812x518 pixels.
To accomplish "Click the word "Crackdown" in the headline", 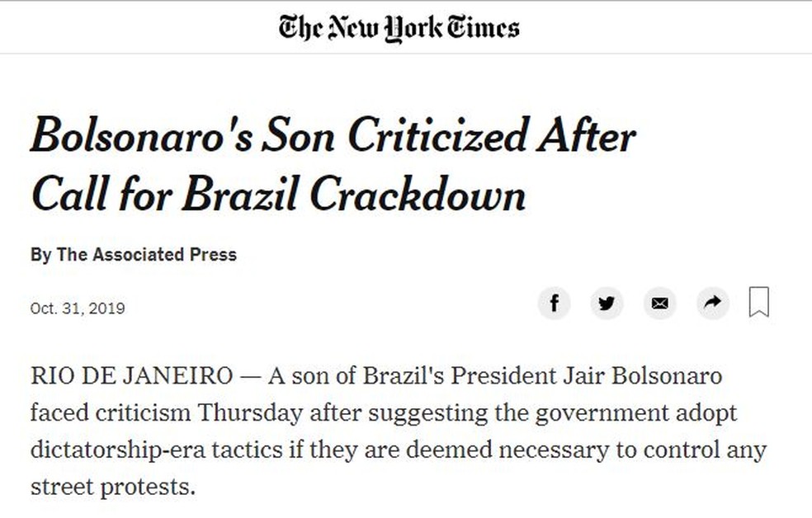I will pos(418,195).
